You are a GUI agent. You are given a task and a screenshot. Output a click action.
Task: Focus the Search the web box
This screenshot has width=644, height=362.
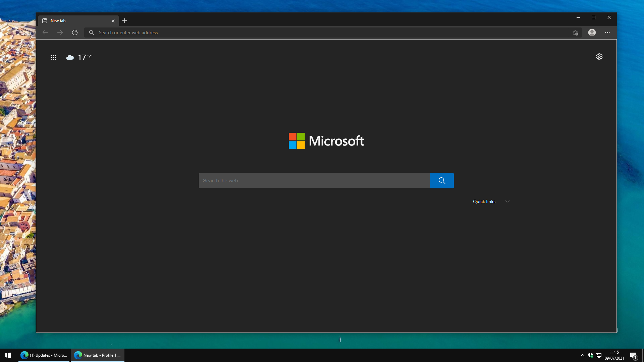coord(314,181)
